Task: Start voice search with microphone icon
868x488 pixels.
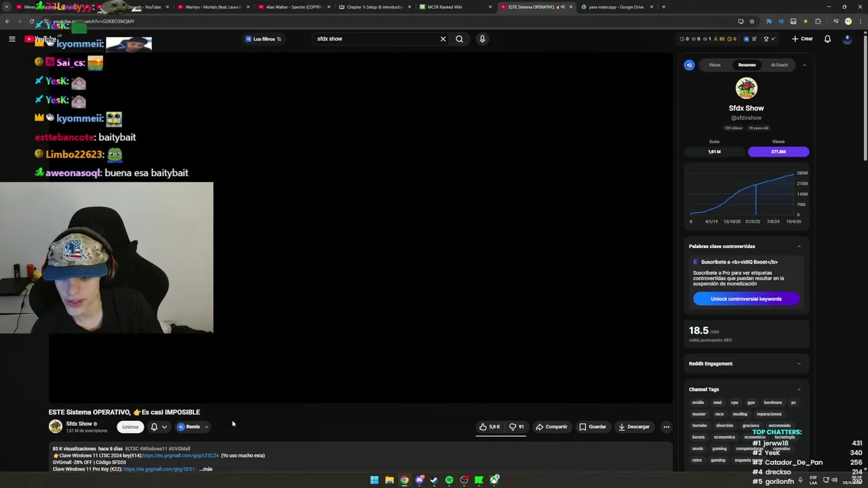Action: pyautogui.click(x=482, y=39)
